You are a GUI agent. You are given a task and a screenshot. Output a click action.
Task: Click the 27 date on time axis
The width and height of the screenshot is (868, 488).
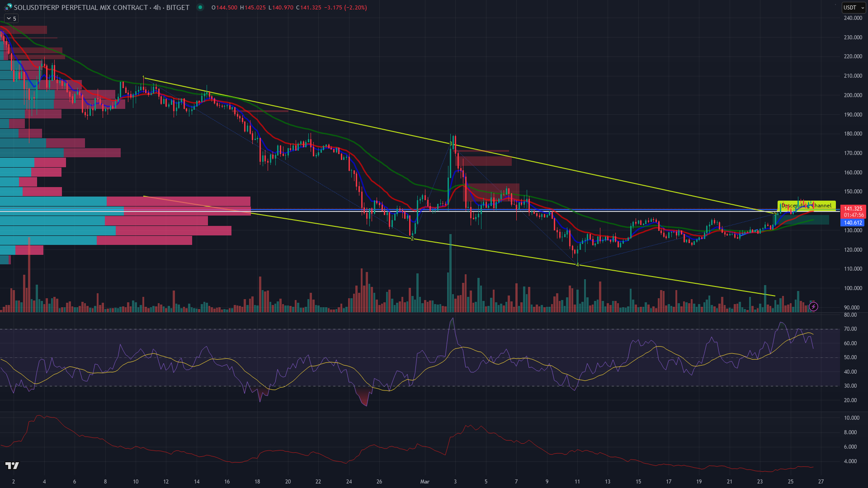[821, 482]
